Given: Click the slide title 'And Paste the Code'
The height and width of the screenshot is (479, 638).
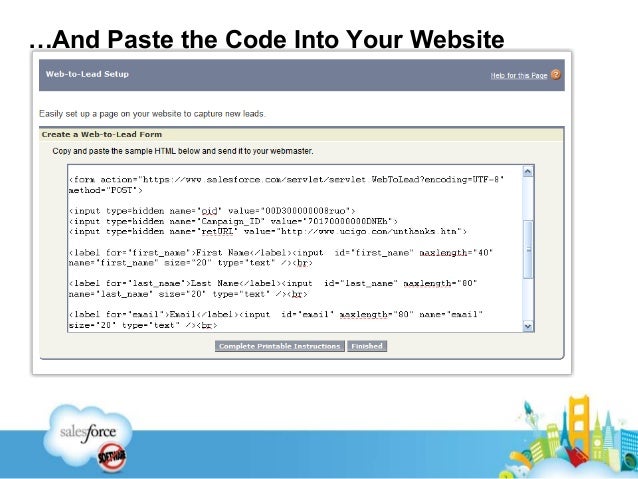Looking at the screenshot, I should tap(267, 39).
